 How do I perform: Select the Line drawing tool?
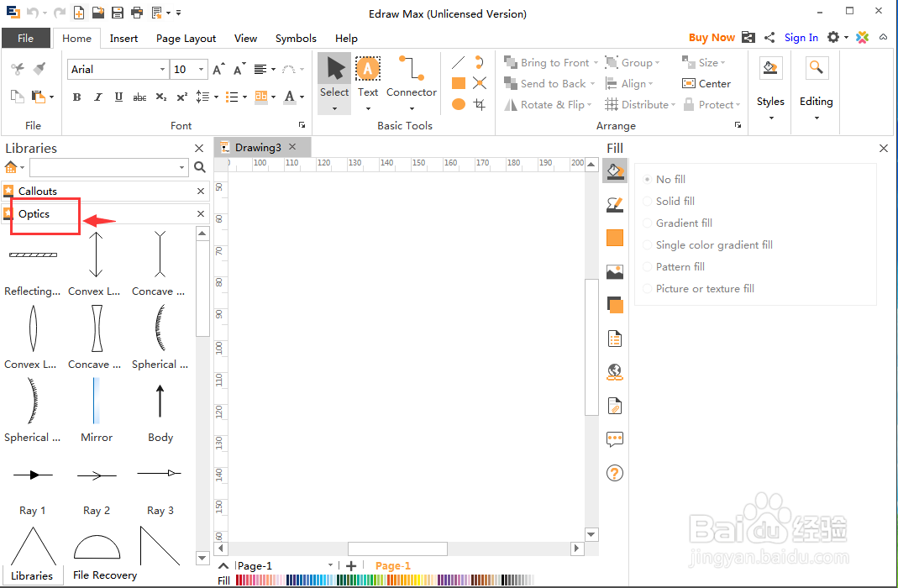(458, 62)
